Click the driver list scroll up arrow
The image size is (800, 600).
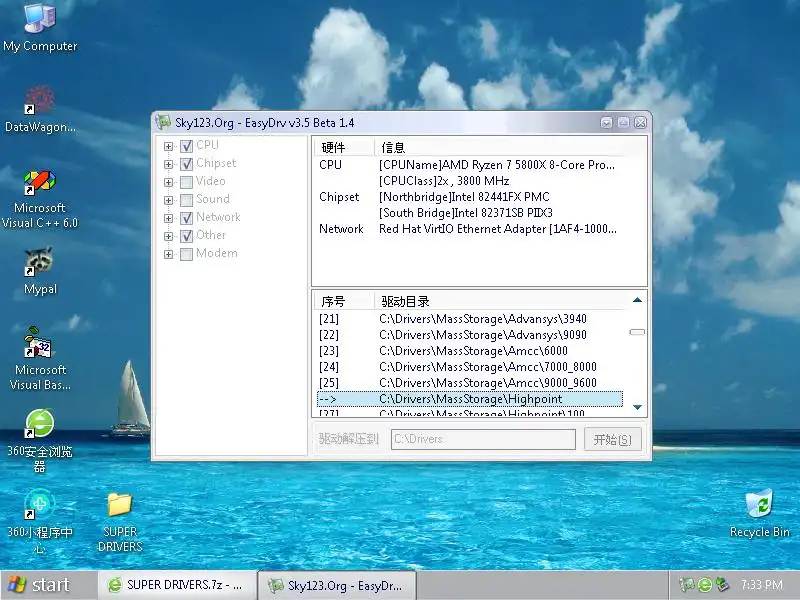click(x=637, y=300)
